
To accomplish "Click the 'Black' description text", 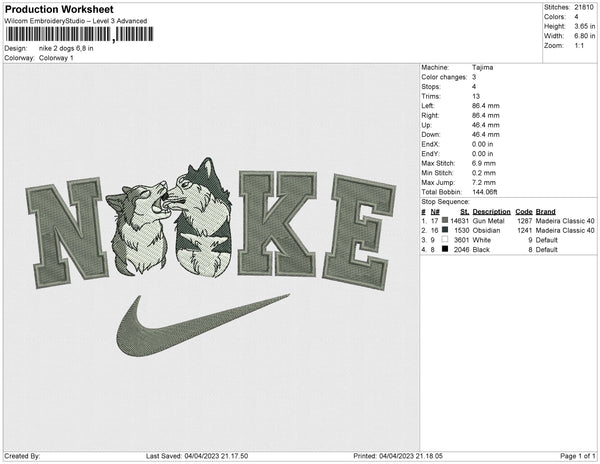I will click(x=481, y=249).
